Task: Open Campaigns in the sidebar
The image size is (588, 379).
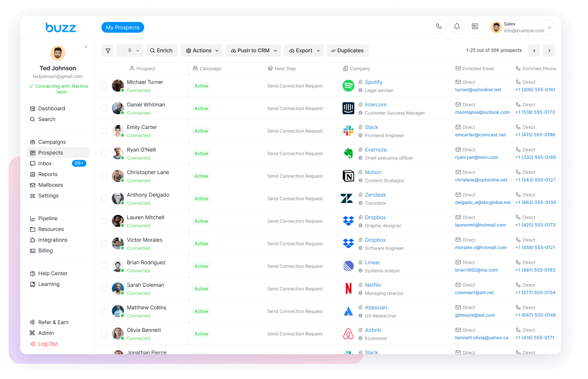Action: coord(51,142)
